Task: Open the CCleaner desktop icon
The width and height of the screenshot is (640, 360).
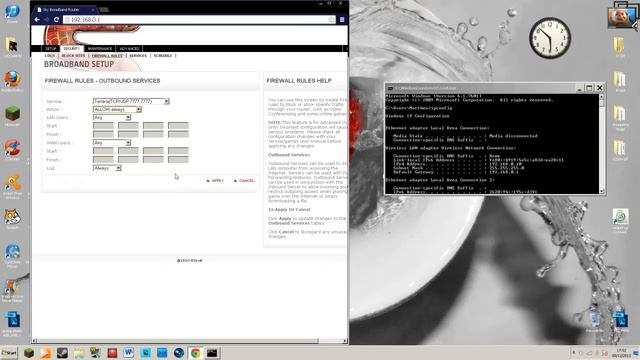Action: coord(12,150)
